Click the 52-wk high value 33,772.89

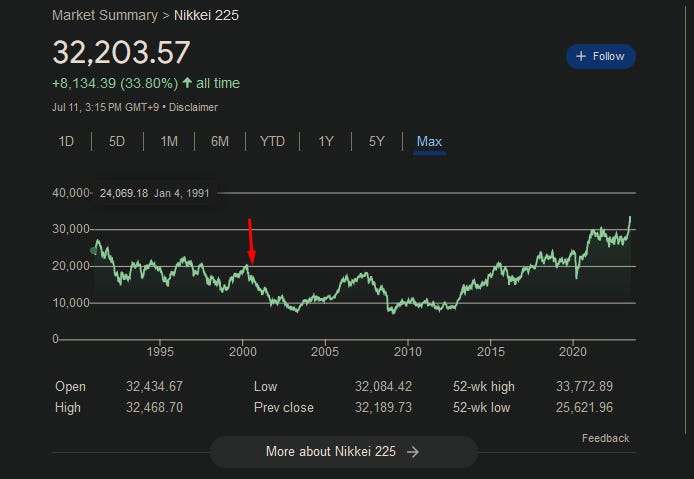pos(584,386)
